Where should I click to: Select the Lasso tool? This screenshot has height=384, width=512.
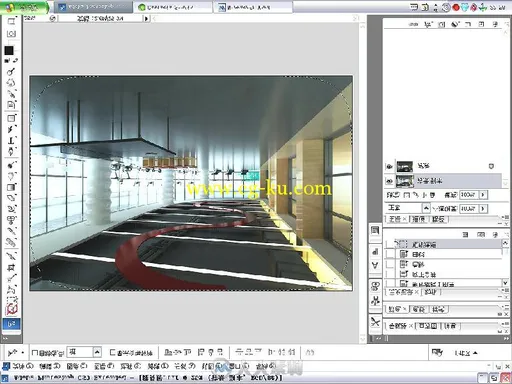pyautogui.click(x=11, y=288)
